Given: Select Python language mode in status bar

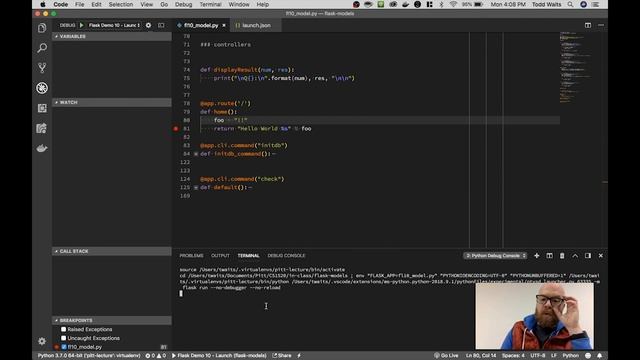Looking at the screenshot, I should tap(571, 356).
